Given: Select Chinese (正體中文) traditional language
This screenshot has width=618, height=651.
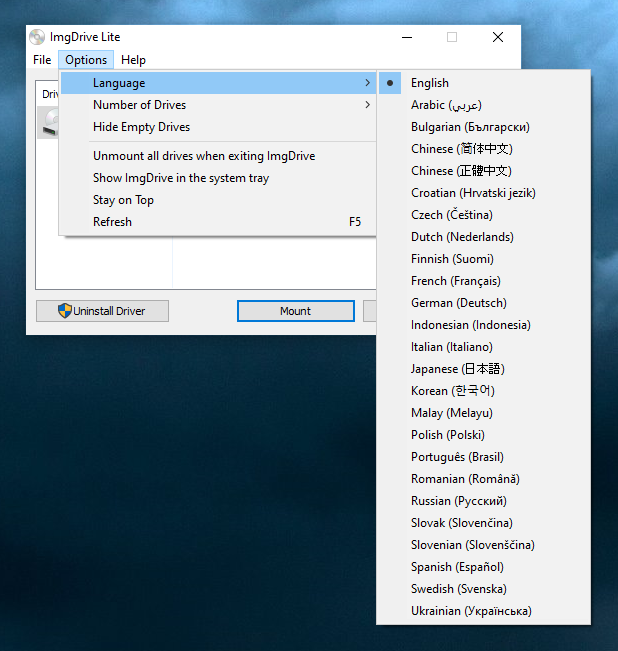Looking at the screenshot, I should 484,171.
